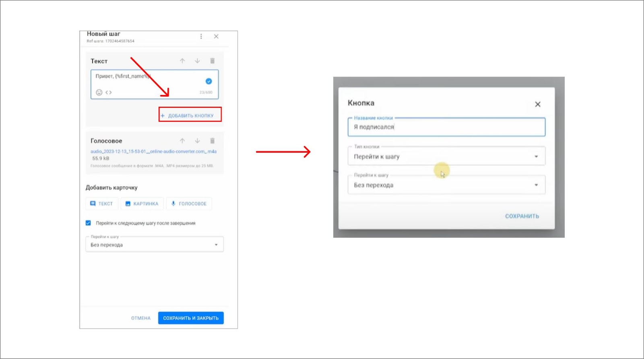Uncheck 'Перейти к следующему шагу после завершения'
The width and height of the screenshot is (644, 359).
(88, 223)
